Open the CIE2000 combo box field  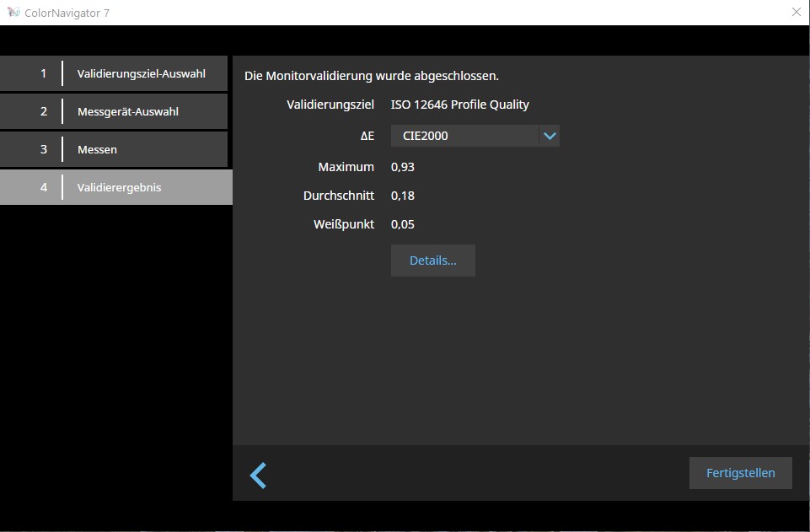click(464, 136)
